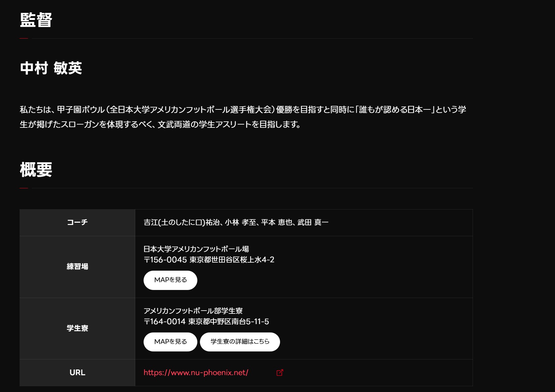This screenshot has height=392, width=555.
Task: Click the red accent line under 監督
Action: click(24, 38)
